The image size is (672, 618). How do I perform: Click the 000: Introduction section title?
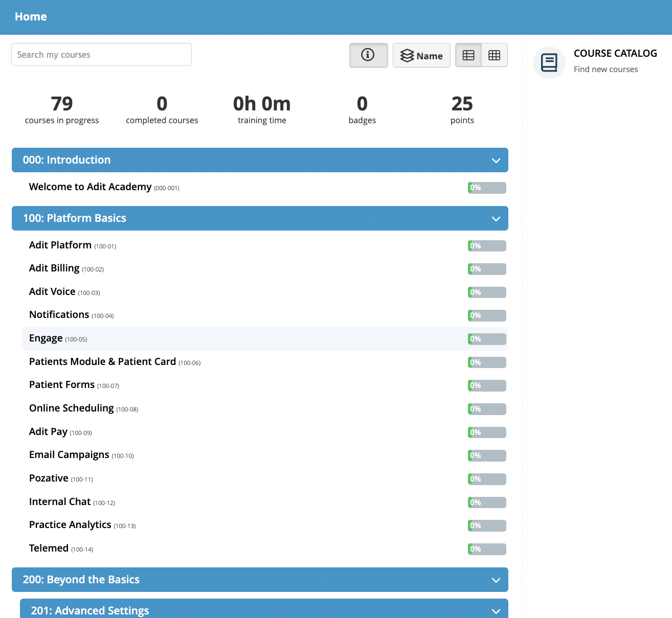pos(66,160)
